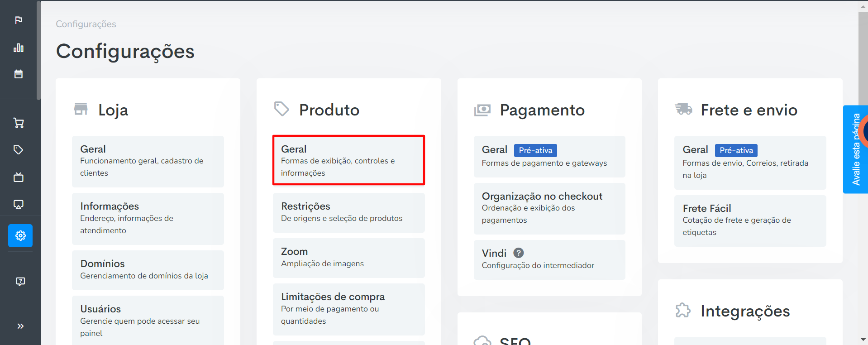Open Limitações de compra card
868x345 pixels.
[348, 309]
